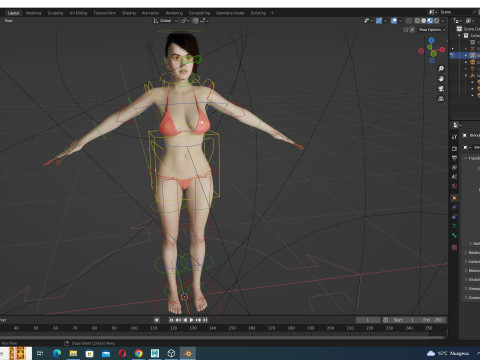Click the zoom magnifier navigation icon
480x360 pixels.
[441, 69]
